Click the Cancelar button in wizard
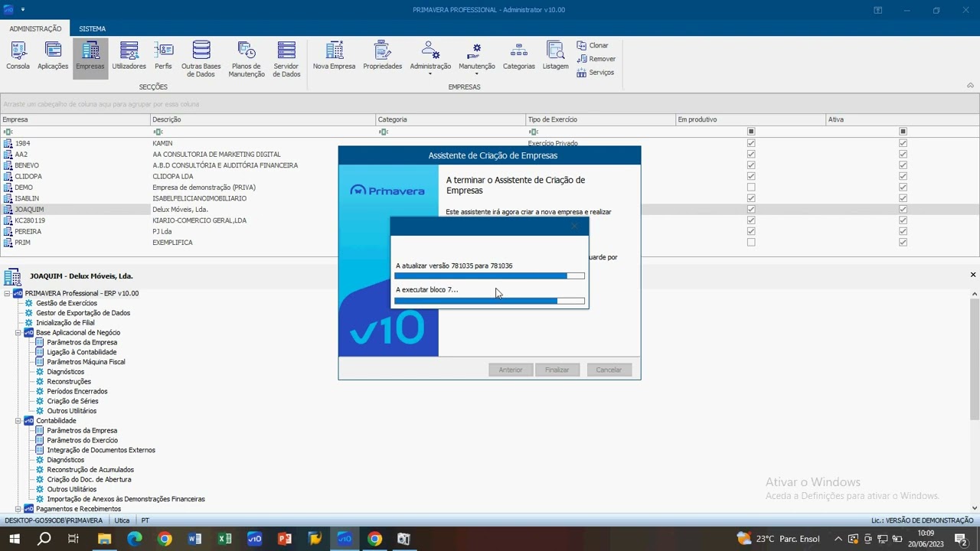 [609, 370]
